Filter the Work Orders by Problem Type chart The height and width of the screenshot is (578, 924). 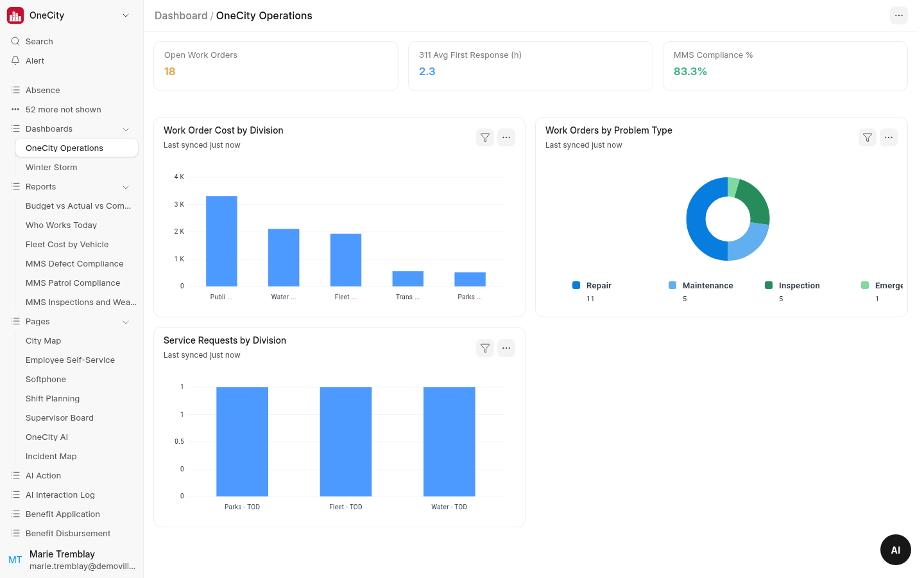[868, 137]
